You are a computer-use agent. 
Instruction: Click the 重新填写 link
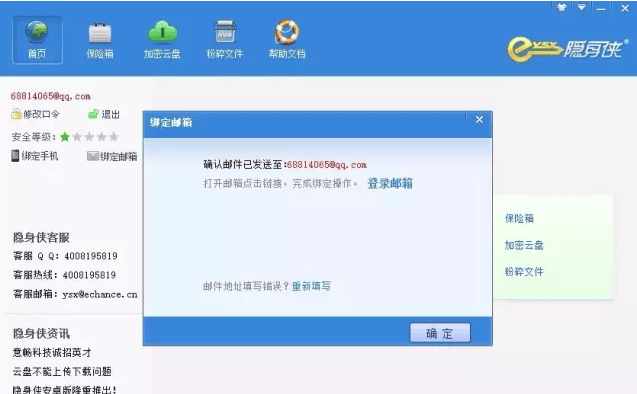pos(311,286)
